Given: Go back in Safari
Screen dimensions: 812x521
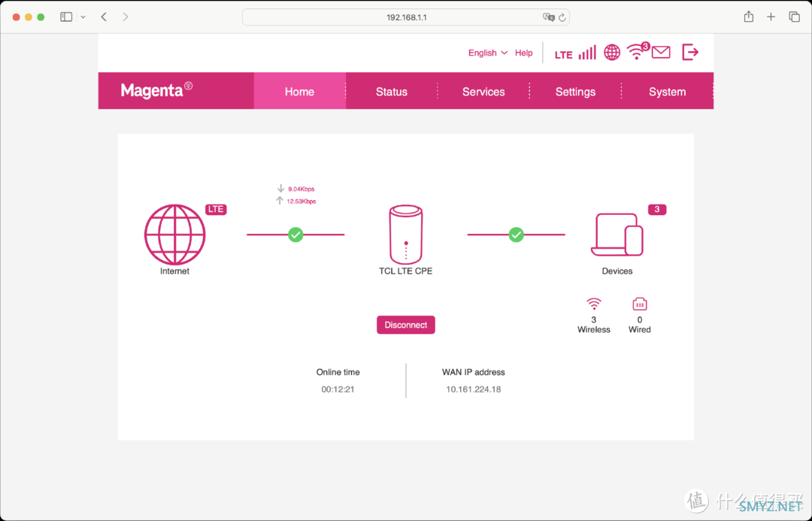Looking at the screenshot, I should (x=104, y=17).
